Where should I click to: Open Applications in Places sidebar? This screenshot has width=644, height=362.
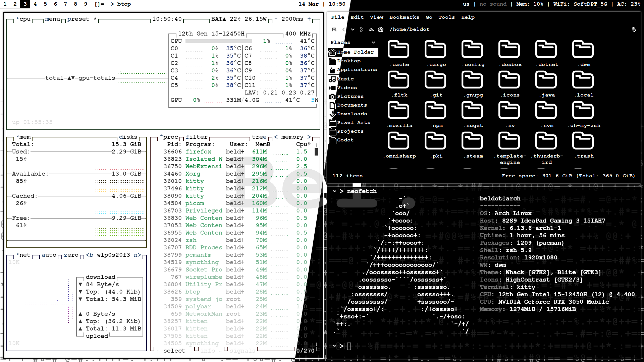point(353,70)
